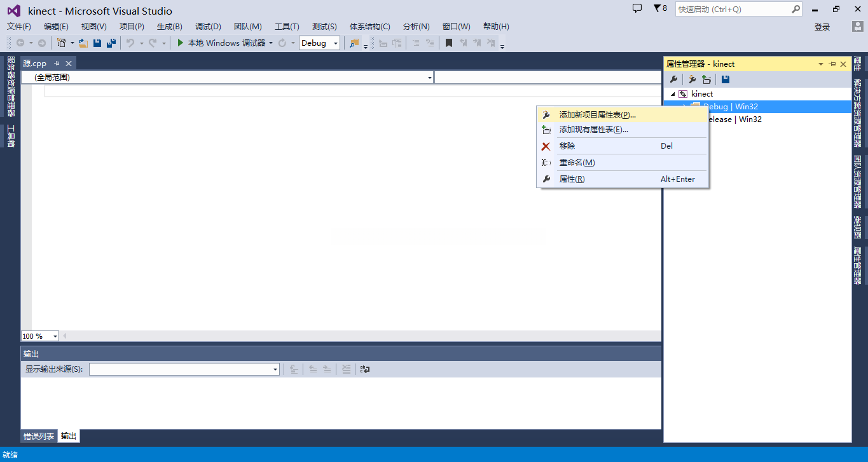The image size is (868, 462).
Task: Toggle the bookmark icon in the toolbar
Action: click(448, 43)
